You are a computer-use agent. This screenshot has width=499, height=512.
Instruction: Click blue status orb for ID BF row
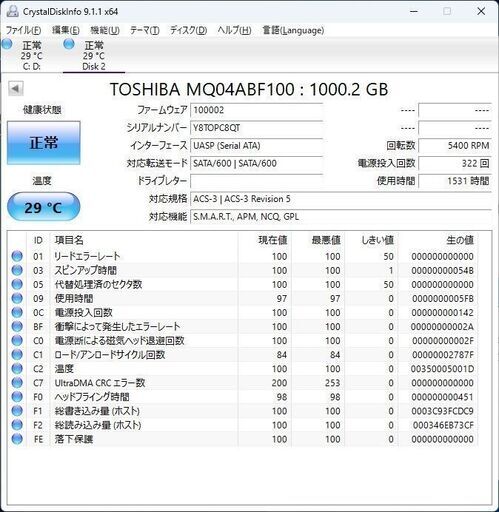[17, 326]
